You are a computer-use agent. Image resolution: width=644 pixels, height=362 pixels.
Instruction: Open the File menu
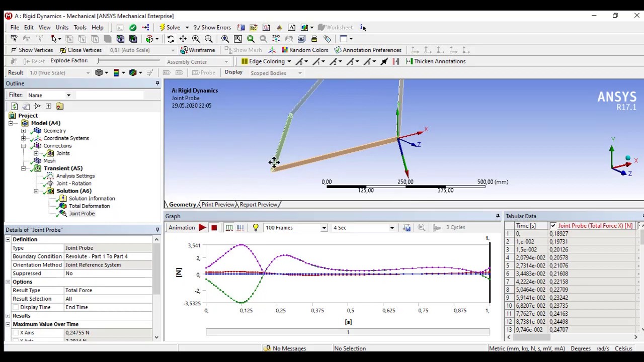tap(15, 28)
